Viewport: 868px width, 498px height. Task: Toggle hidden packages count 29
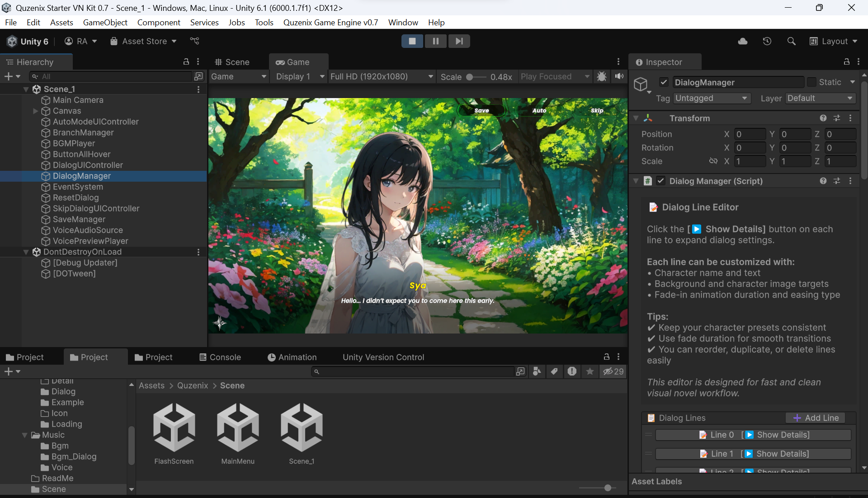[x=613, y=371]
